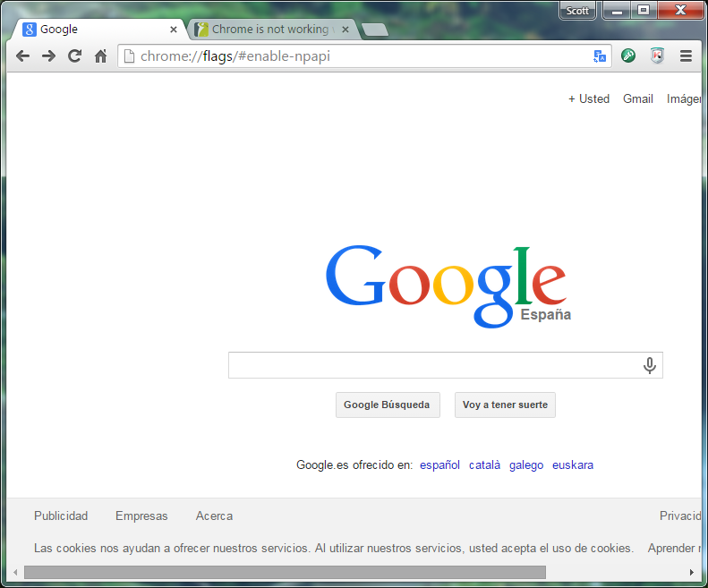708x588 pixels.
Task: Open the Gmail link
Action: pos(637,99)
